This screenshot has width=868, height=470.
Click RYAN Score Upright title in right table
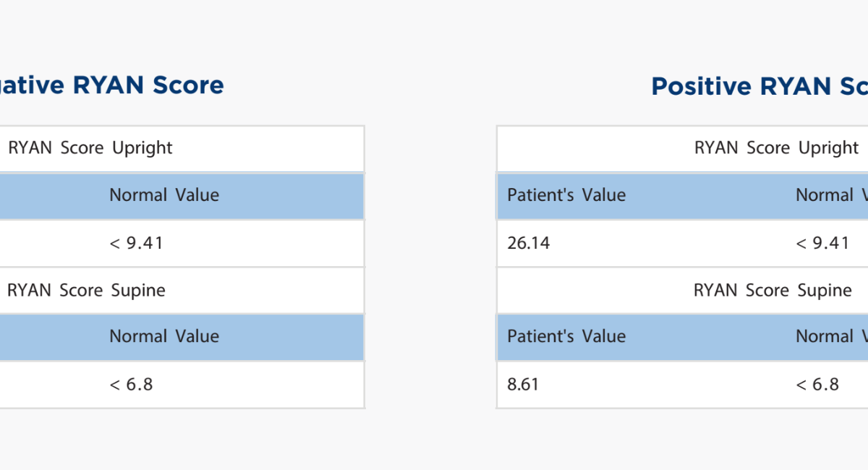tap(776, 148)
